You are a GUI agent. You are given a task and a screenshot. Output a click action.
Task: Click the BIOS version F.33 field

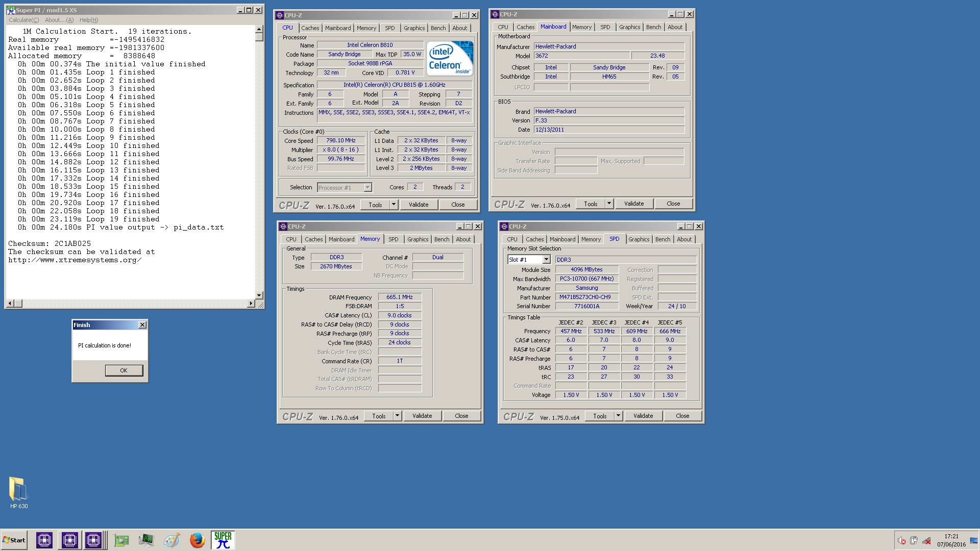609,120
